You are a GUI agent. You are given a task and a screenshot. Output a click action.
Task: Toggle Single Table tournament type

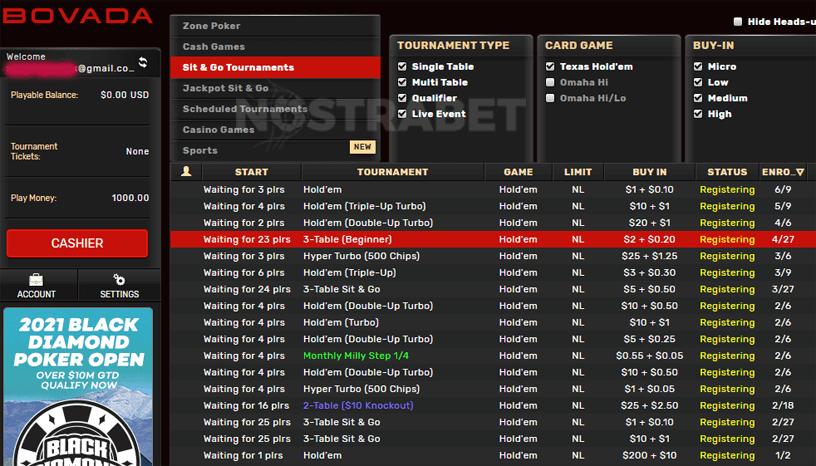(x=402, y=67)
